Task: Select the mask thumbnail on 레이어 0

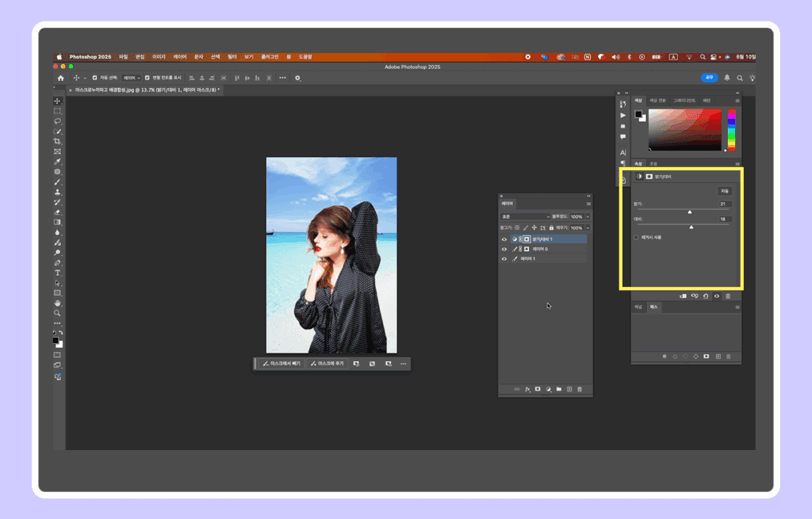Action: [527, 249]
